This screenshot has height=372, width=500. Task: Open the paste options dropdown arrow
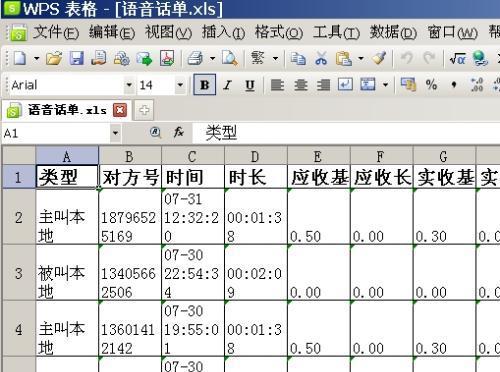click(x=361, y=59)
